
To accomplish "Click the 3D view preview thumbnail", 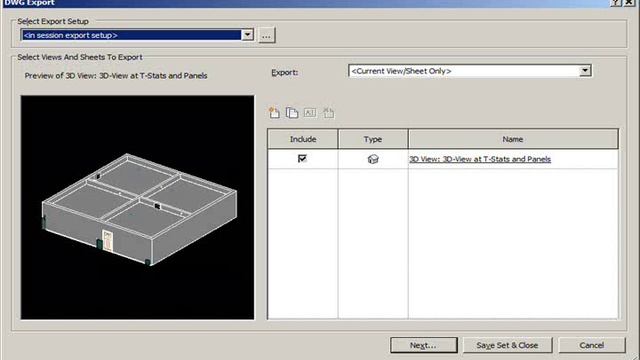I will [x=138, y=207].
